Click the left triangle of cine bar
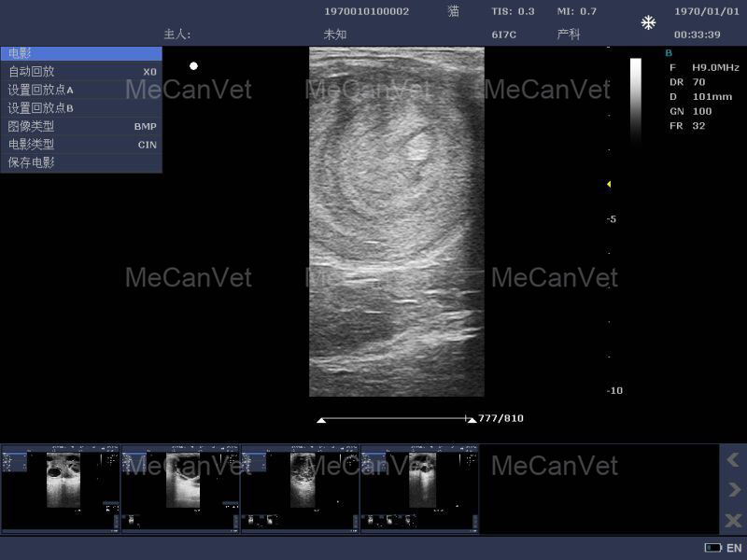 click(321, 420)
